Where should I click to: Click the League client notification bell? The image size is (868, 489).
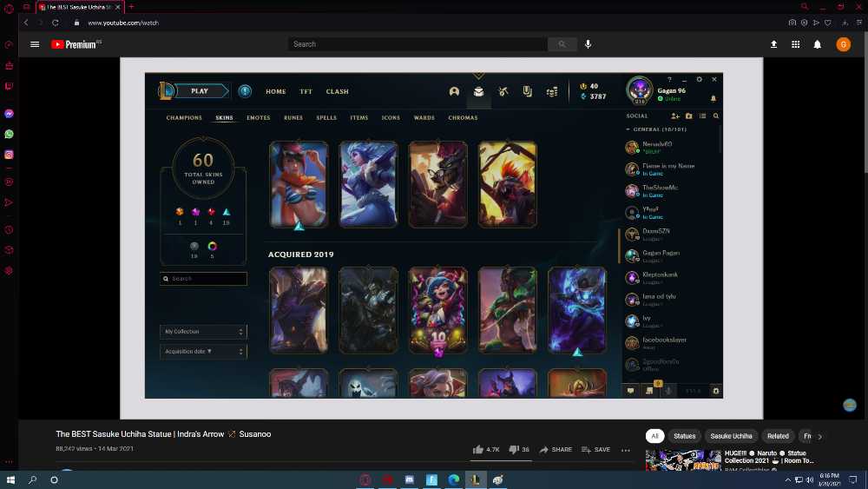(713, 98)
